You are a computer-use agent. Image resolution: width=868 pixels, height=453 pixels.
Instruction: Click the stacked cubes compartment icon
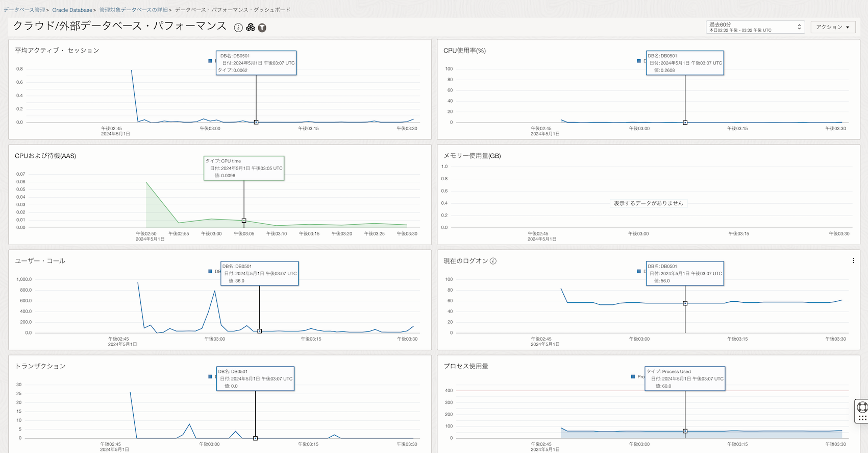coord(251,28)
